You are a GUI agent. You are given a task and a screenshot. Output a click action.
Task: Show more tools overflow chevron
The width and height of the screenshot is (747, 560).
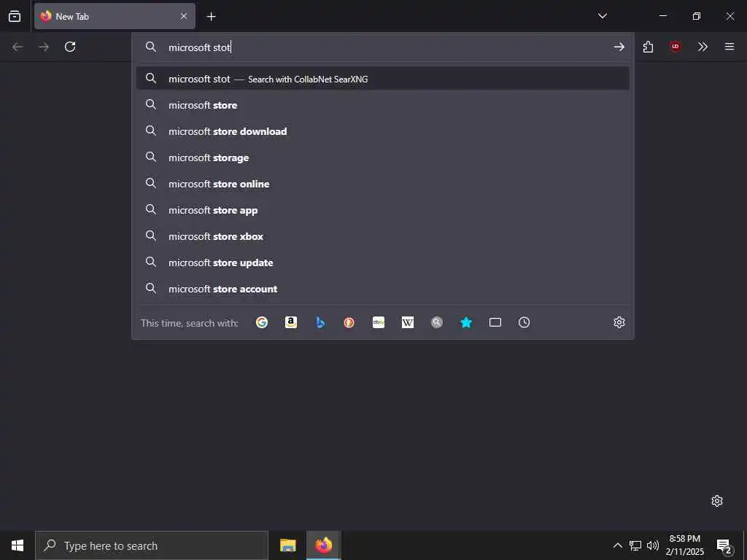pos(703,47)
